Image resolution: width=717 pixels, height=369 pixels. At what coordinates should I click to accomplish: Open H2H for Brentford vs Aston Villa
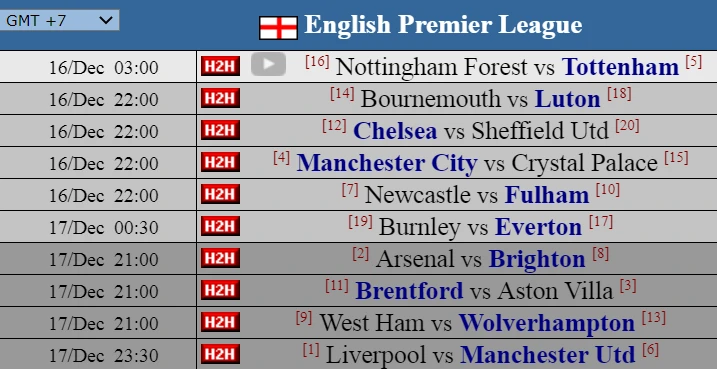pyautogui.click(x=220, y=291)
